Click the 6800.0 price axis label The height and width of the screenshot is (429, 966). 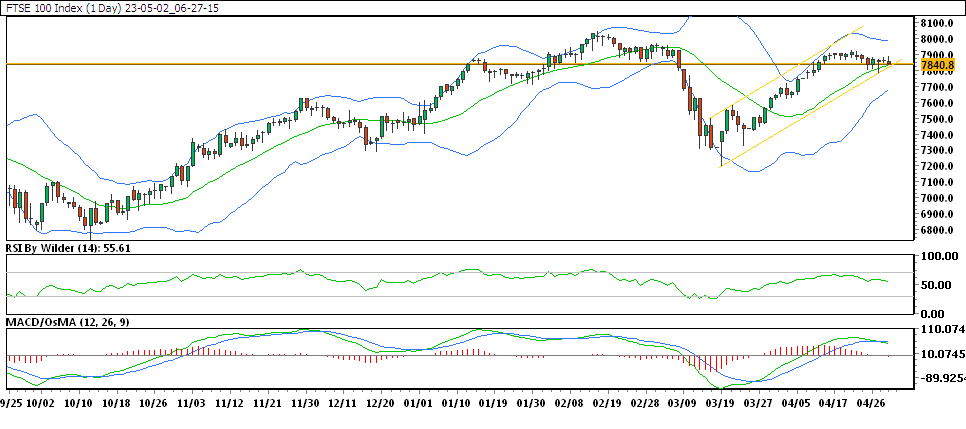point(937,231)
